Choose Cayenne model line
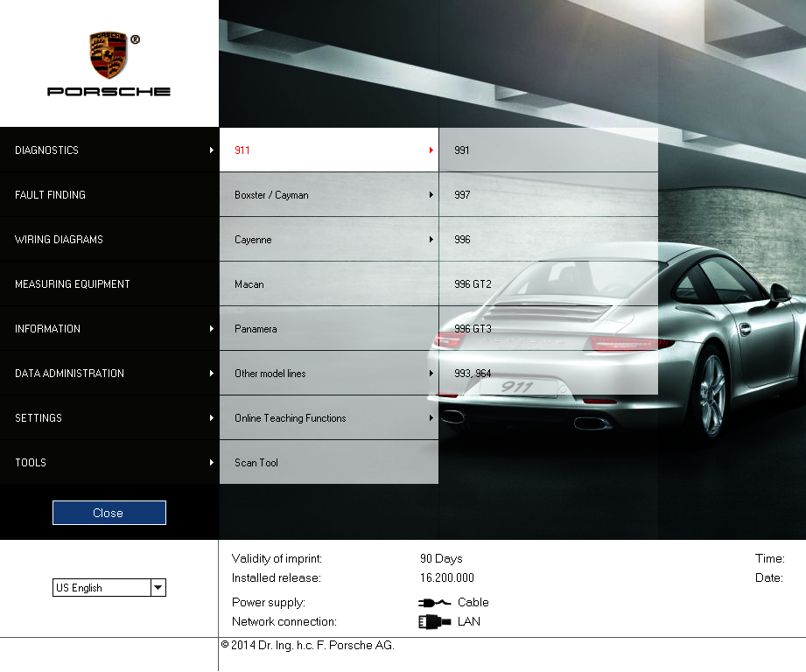Screen dimensions: 806x672 coord(329,240)
